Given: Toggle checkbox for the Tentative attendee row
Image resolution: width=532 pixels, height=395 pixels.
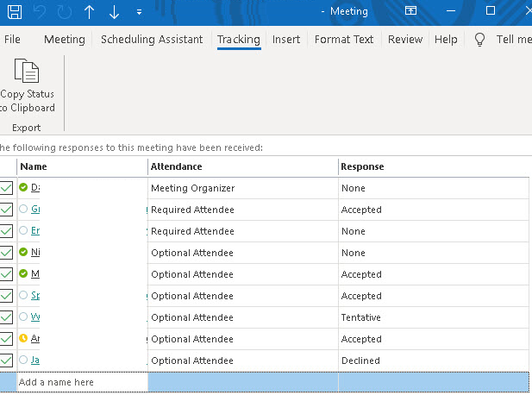Looking at the screenshot, I should (x=6, y=317).
